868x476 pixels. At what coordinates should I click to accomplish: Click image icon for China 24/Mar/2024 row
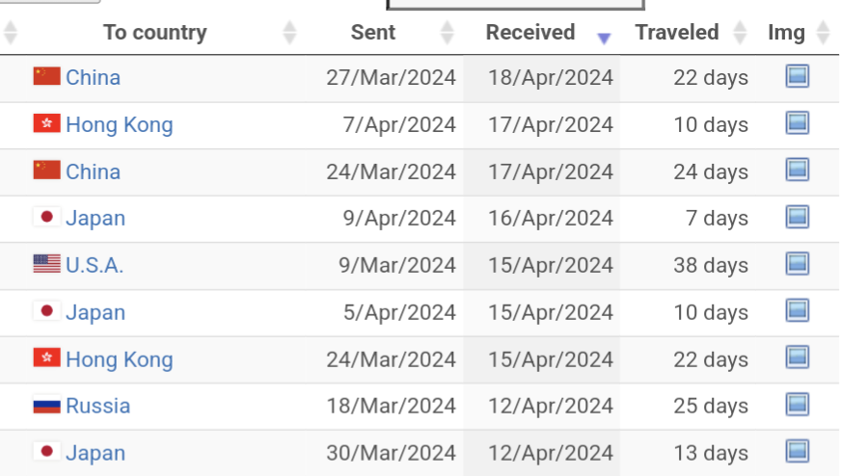[797, 171]
